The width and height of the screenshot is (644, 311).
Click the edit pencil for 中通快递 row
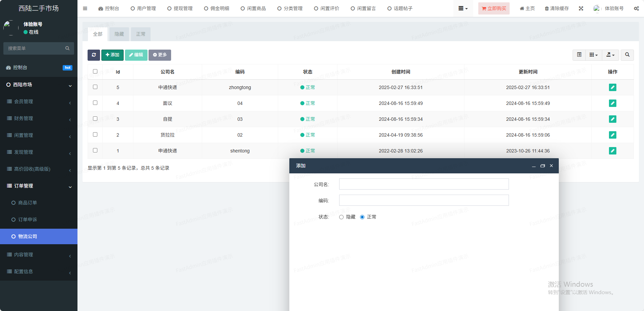click(x=612, y=87)
